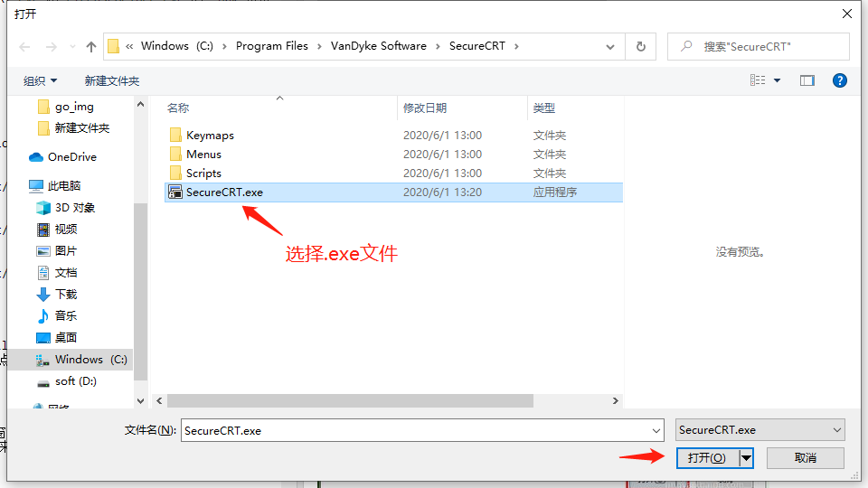Click the magnifier search icon
Screen dimensions: 868x488
pos(686,46)
